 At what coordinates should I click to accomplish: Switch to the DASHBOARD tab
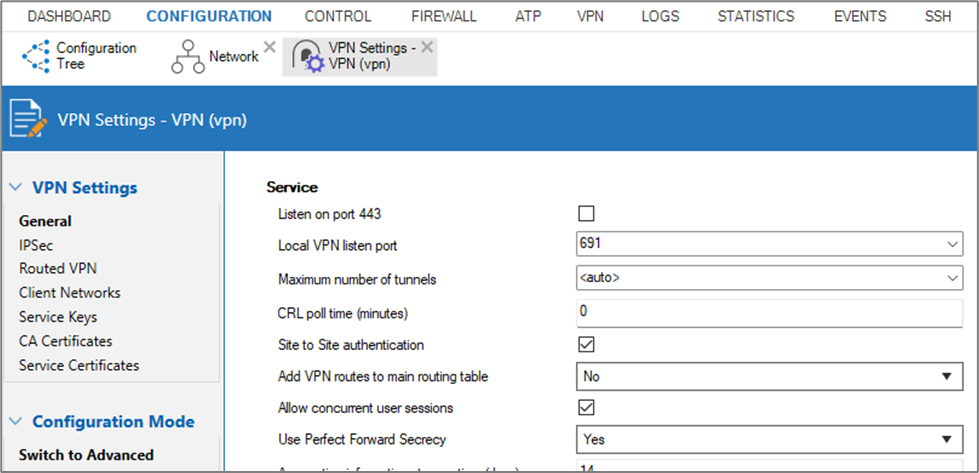pyautogui.click(x=69, y=16)
